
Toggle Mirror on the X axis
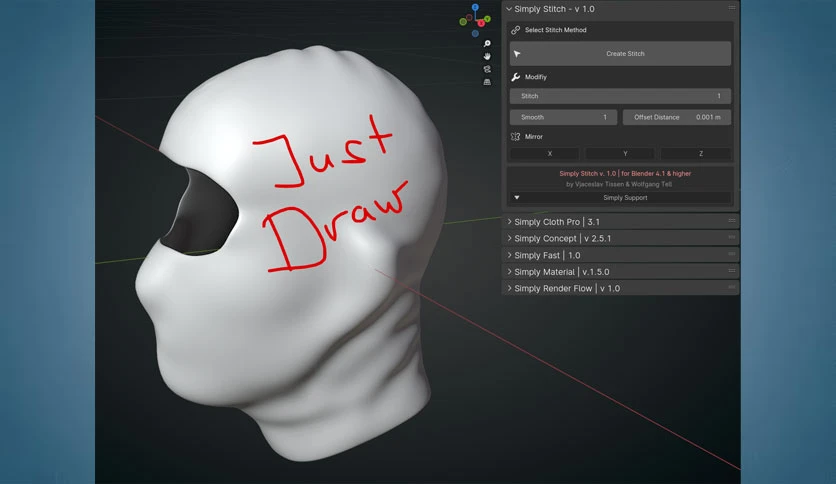pos(544,154)
